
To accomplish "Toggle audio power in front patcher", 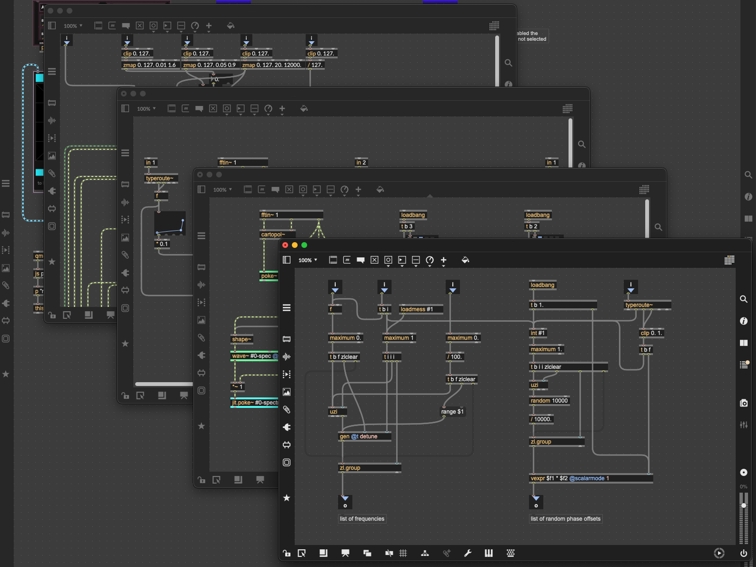I will [743, 553].
